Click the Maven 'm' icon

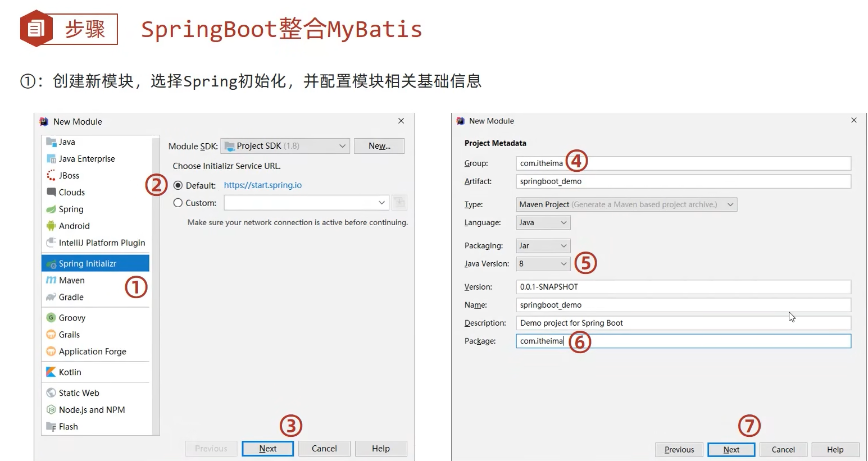click(51, 280)
